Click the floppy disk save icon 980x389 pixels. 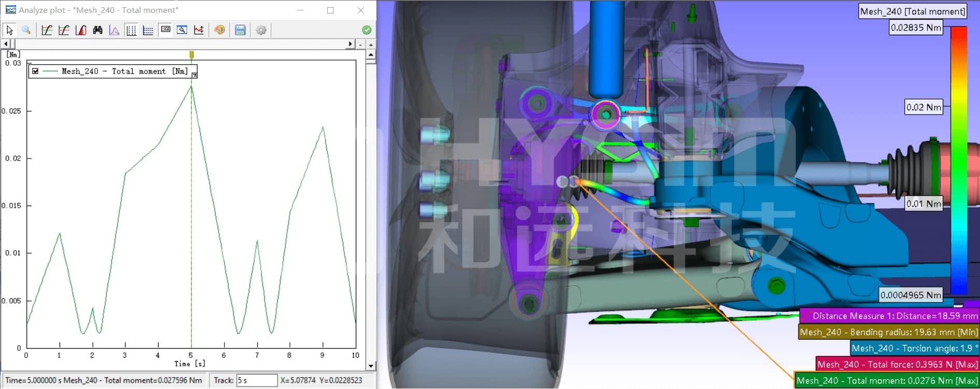tap(240, 30)
